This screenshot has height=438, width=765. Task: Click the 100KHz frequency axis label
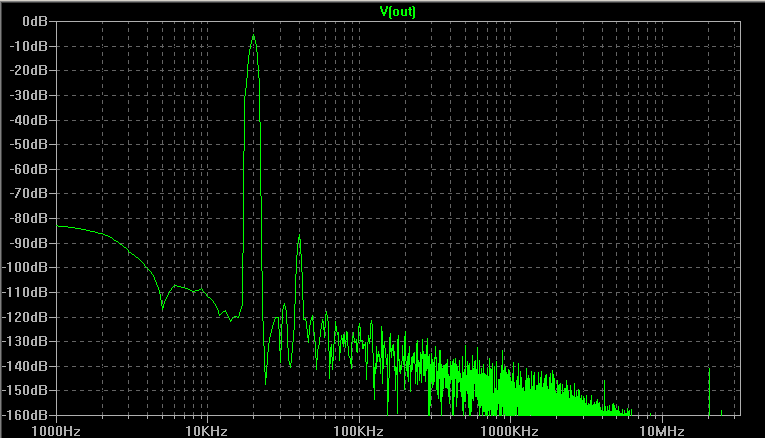click(x=358, y=431)
